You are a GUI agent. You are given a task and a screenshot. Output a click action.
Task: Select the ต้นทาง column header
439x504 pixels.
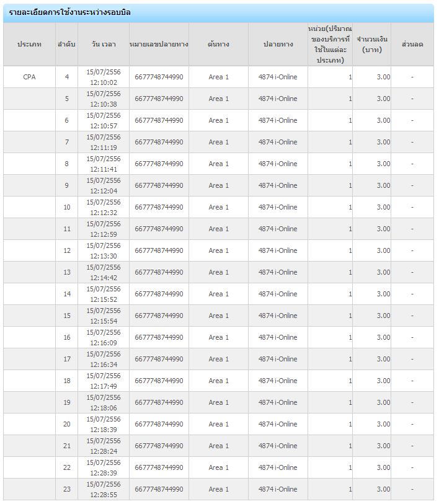click(x=218, y=44)
